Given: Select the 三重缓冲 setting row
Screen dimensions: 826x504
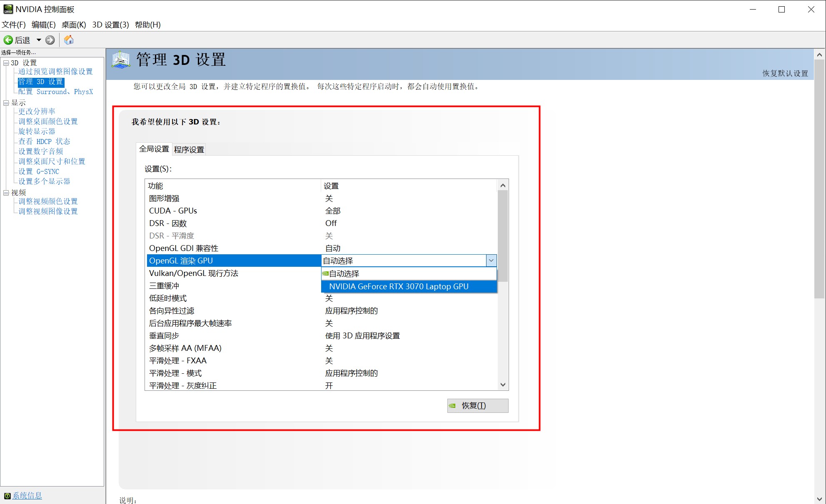Looking at the screenshot, I should 234,286.
